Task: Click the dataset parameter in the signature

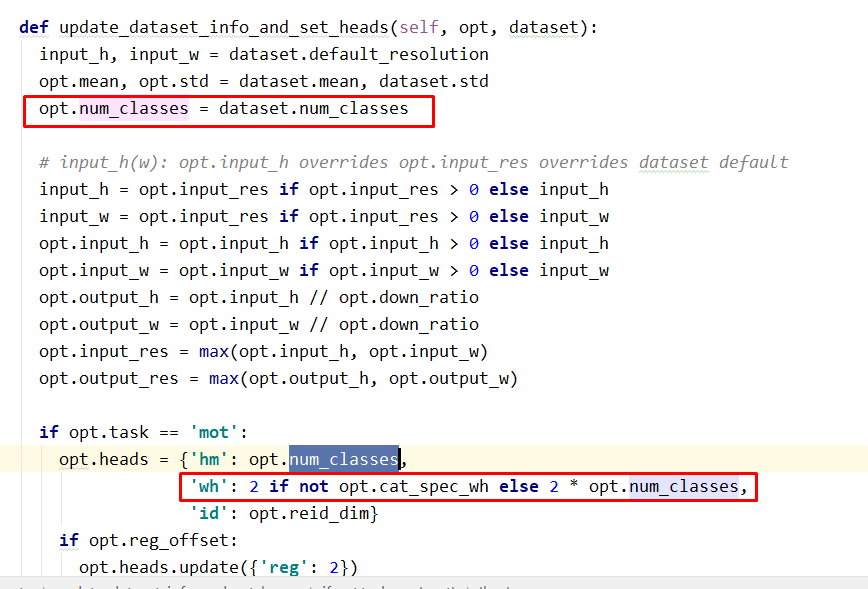Action: pos(543,27)
